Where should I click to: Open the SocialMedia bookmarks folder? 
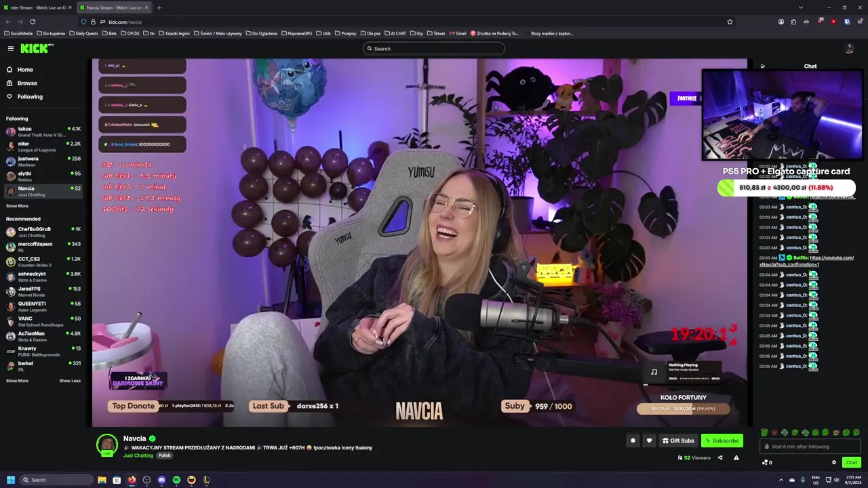(18, 33)
